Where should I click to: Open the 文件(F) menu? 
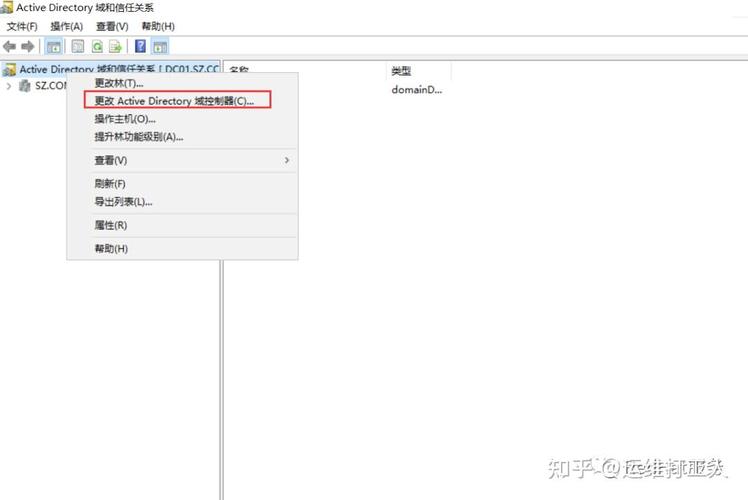pyautogui.click(x=22, y=26)
